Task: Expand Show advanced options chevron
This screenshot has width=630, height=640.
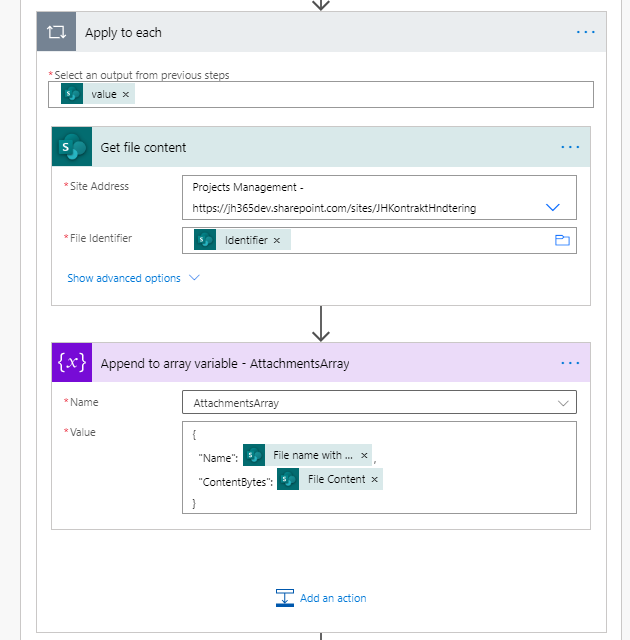Action: pos(194,278)
